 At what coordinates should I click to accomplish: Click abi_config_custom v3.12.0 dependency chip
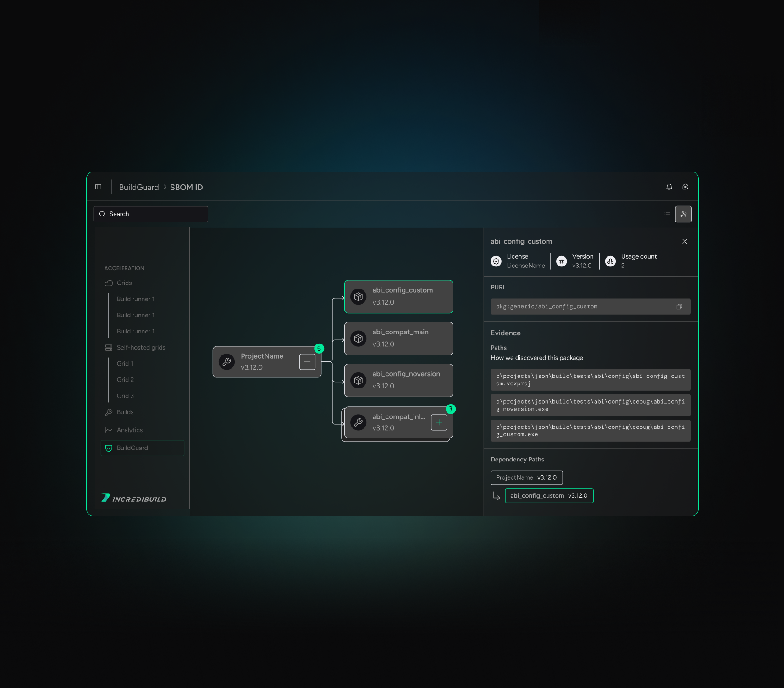[x=549, y=496]
